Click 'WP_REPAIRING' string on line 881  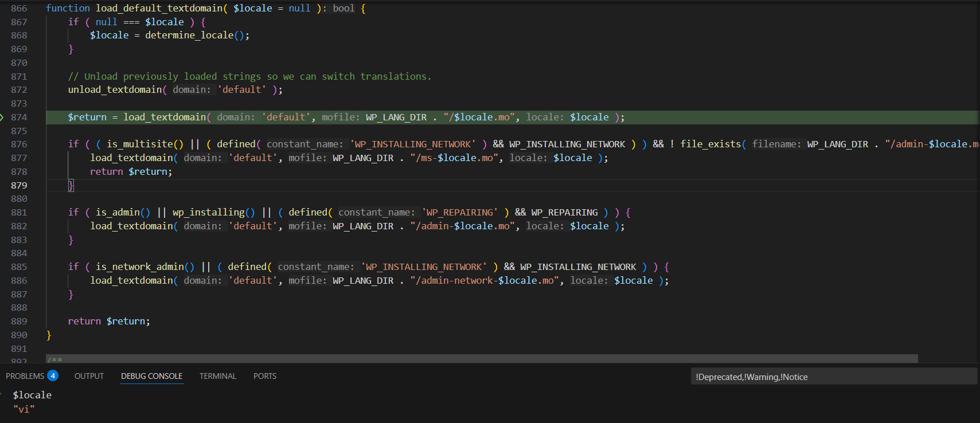coord(460,212)
